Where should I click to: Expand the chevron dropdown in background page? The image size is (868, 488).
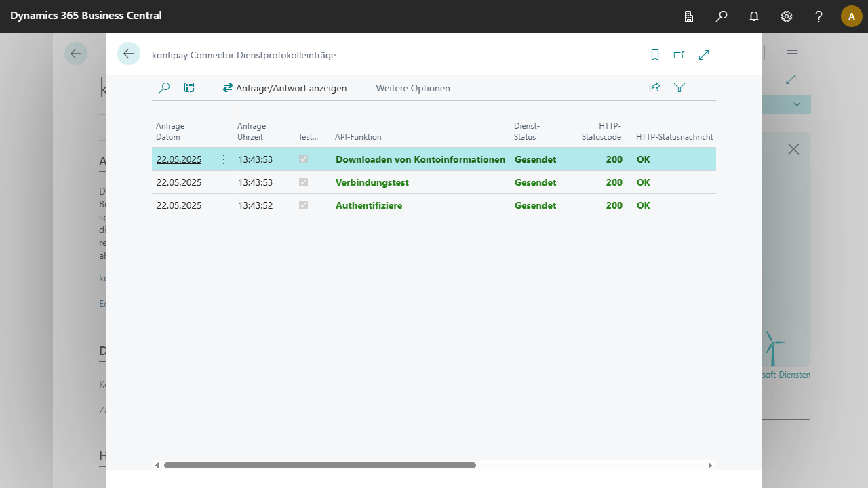coord(797,104)
